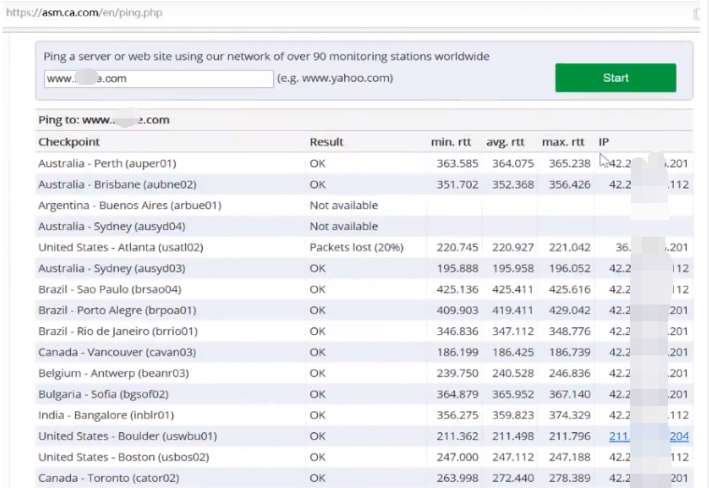This screenshot has height=488, width=709.
Task: Click the max rtt value 365.238
Action: [x=569, y=163]
